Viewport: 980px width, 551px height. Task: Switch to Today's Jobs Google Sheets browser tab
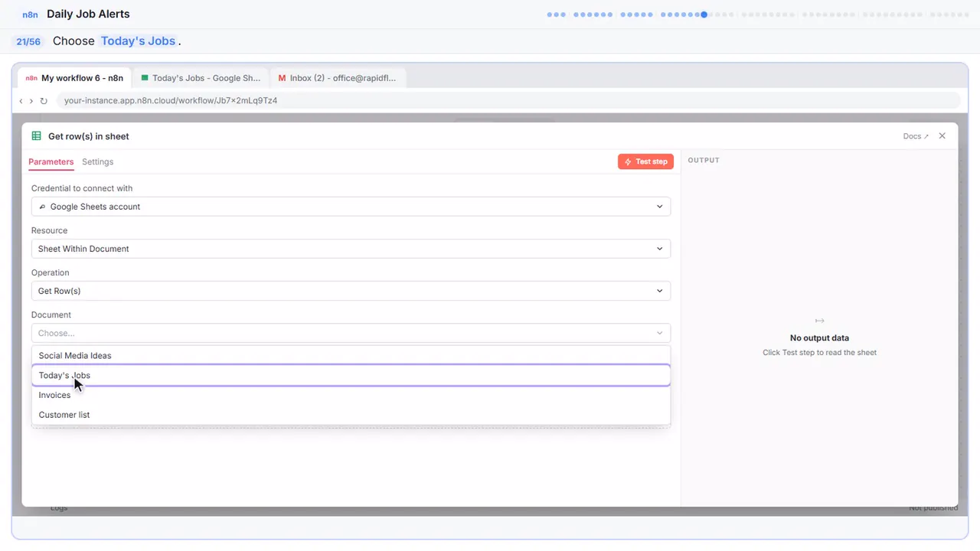201,78
